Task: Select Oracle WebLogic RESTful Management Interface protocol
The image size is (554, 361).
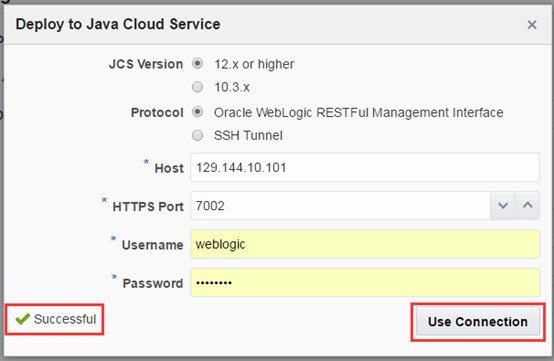Action: pos(198,112)
